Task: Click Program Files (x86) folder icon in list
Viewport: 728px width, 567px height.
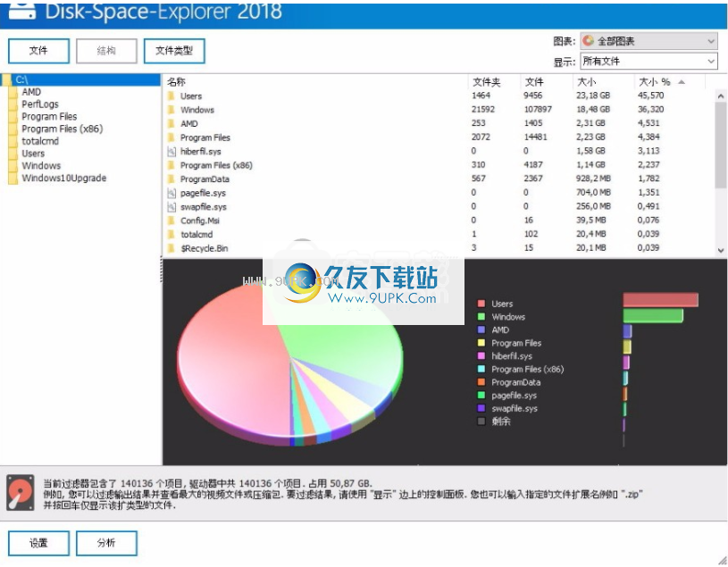Action: 172,165
